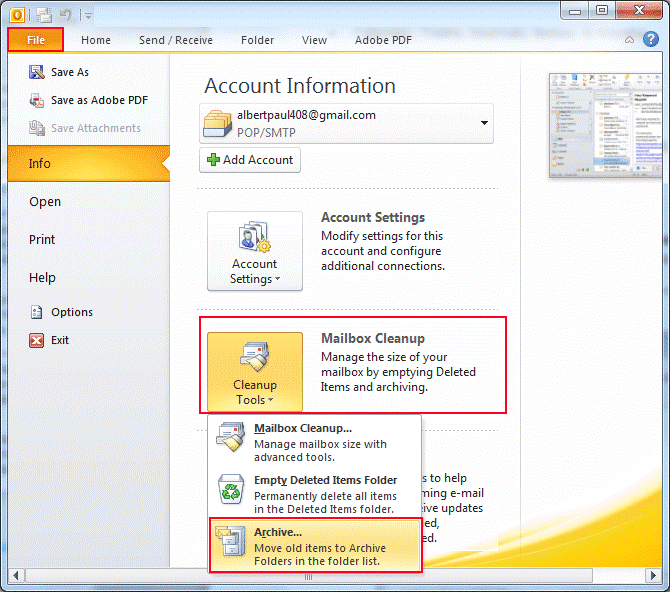The width and height of the screenshot is (670, 592).
Task: Click the Mailbox Cleanup section heading
Action: coord(373,338)
